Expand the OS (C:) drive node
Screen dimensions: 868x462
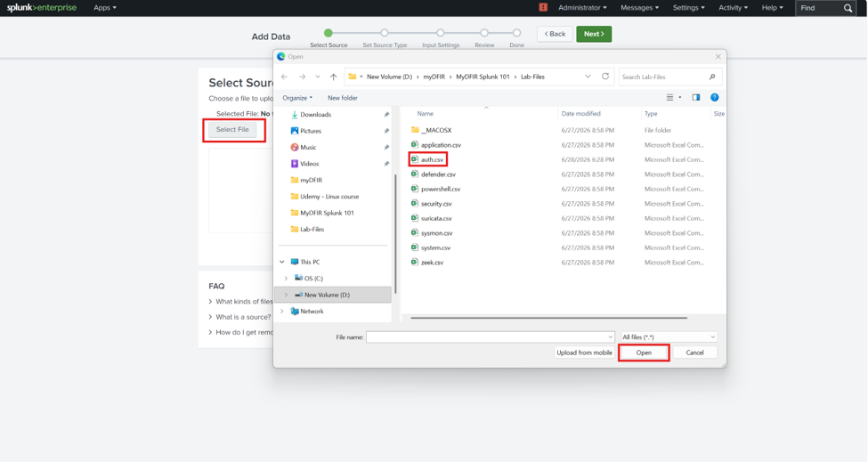coord(286,279)
